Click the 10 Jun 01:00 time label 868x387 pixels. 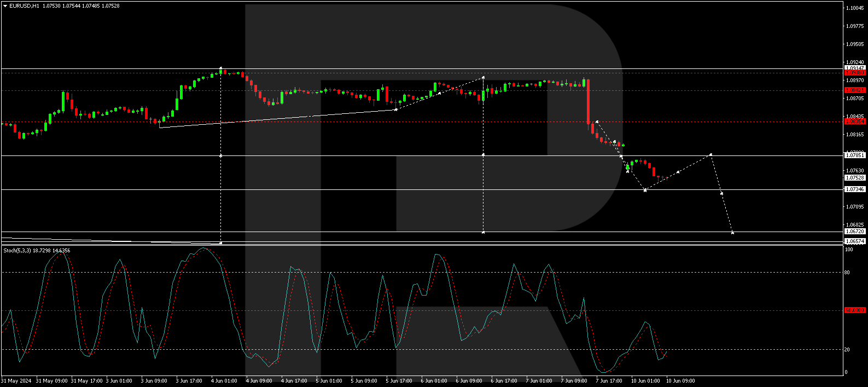(x=645, y=381)
